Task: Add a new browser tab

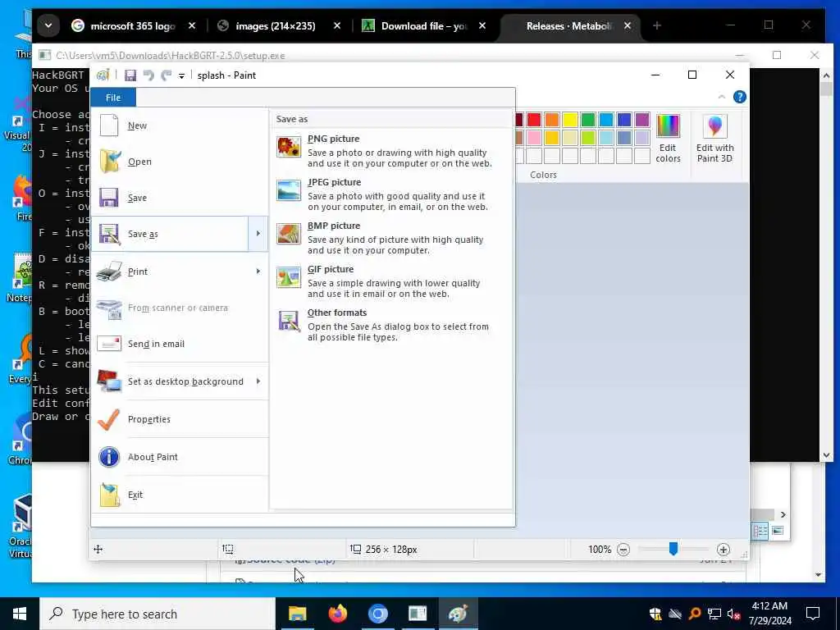Action: click(x=657, y=25)
